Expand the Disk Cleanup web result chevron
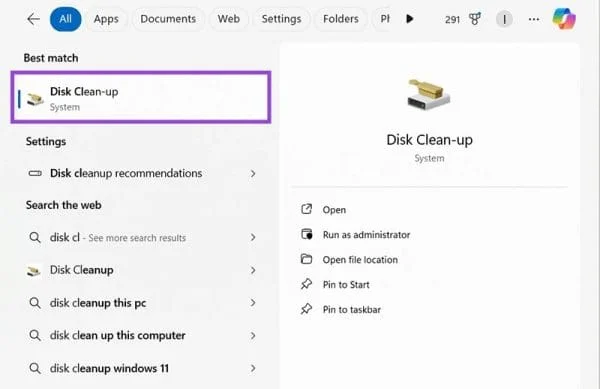Screen dimensions: 600x389 (x=253, y=270)
